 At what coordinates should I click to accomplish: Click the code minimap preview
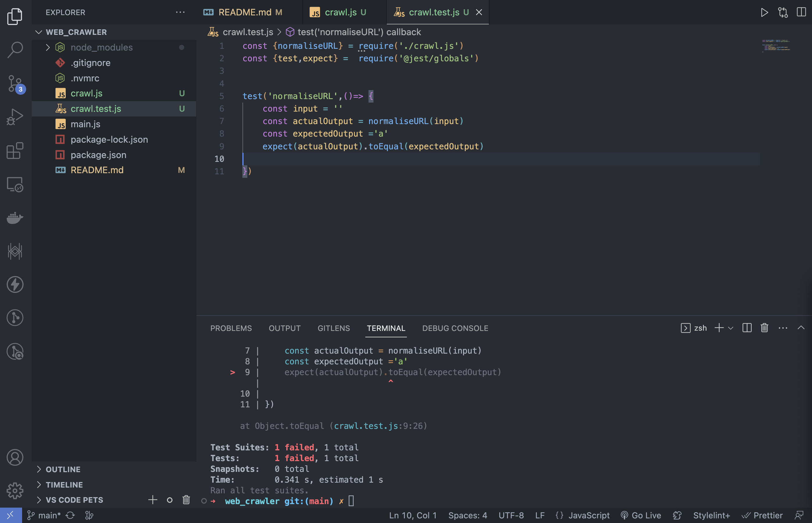pos(776,46)
